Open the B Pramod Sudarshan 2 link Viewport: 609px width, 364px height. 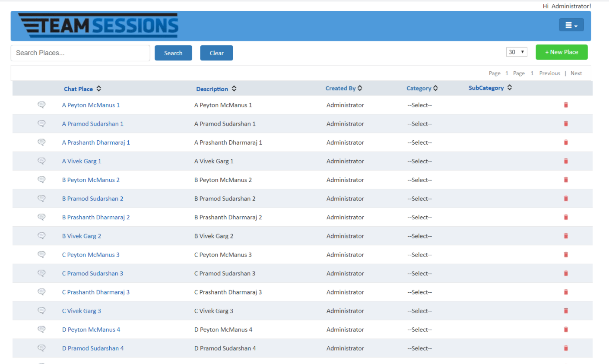point(92,199)
